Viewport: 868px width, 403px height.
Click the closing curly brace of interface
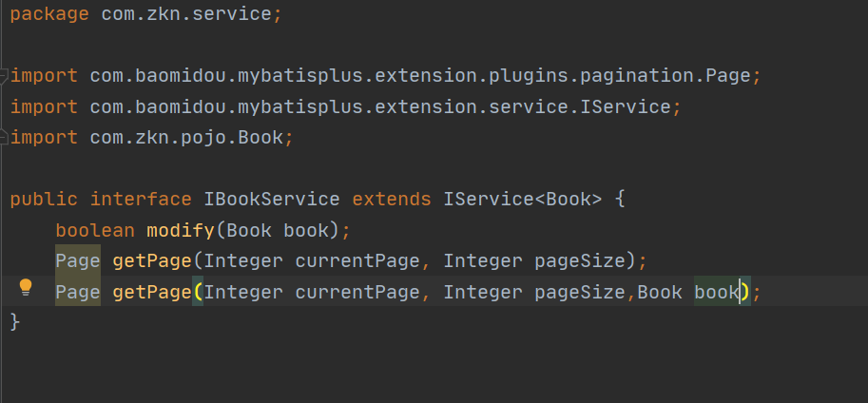[x=14, y=322]
